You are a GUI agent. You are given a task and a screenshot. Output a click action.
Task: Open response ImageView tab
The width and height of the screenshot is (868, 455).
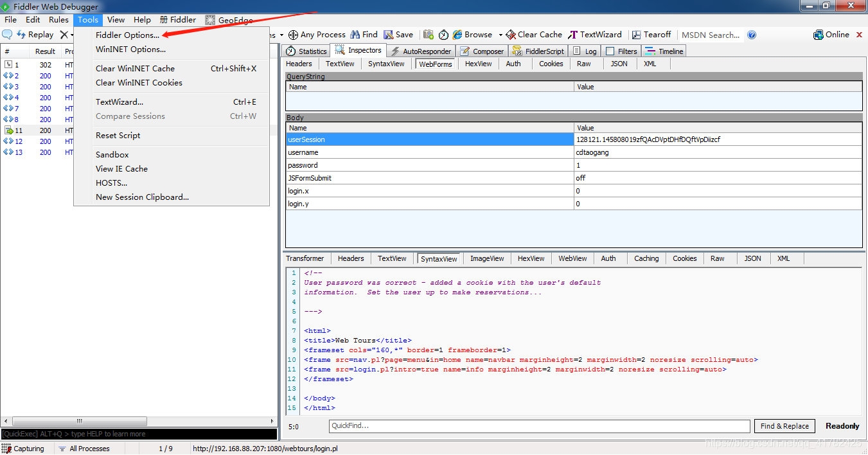487,259
